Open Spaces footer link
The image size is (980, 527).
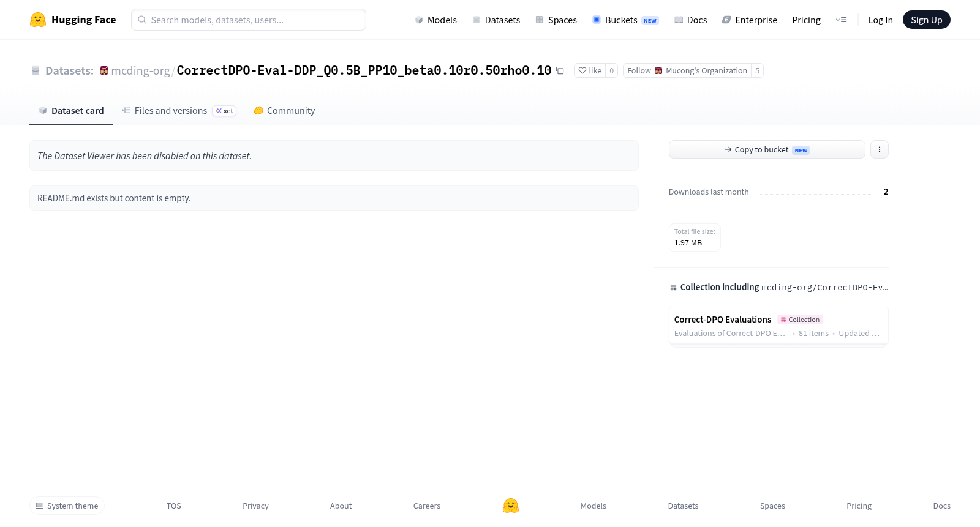(772, 506)
